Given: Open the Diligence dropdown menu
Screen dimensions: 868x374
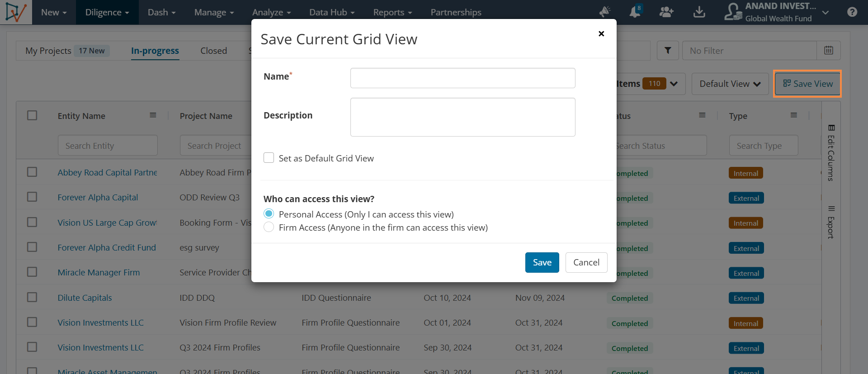Looking at the screenshot, I should 107,12.
